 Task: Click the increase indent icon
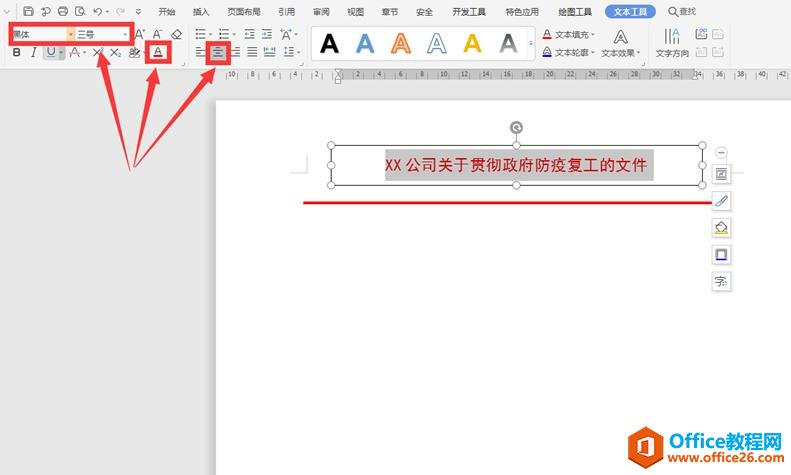[x=267, y=34]
